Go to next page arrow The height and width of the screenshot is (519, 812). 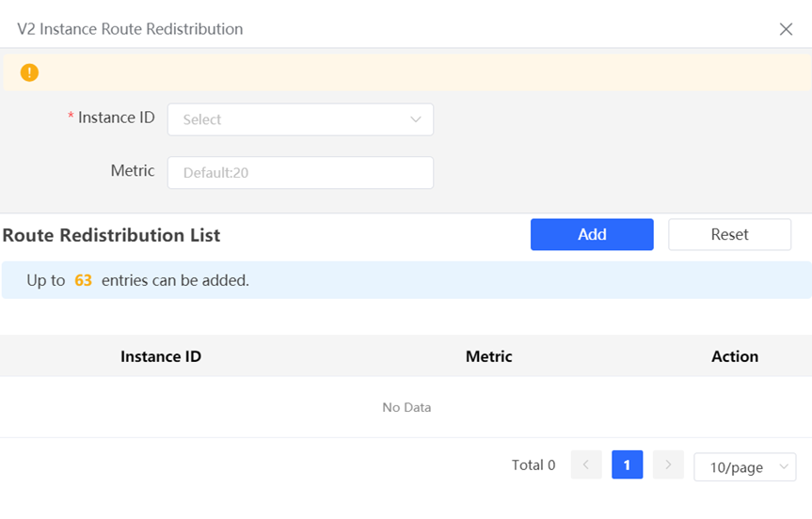tap(668, 464)
